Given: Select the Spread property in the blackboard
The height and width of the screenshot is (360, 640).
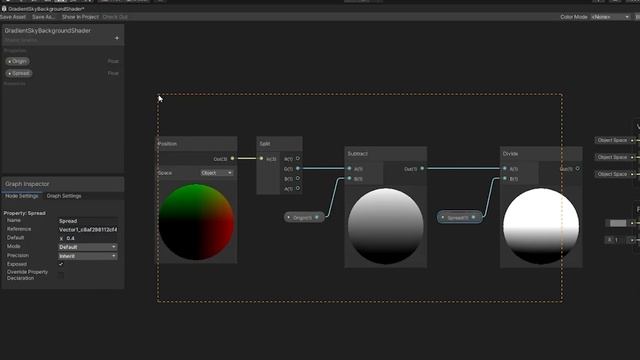Looking at the screenshot, I should (19, 73).
